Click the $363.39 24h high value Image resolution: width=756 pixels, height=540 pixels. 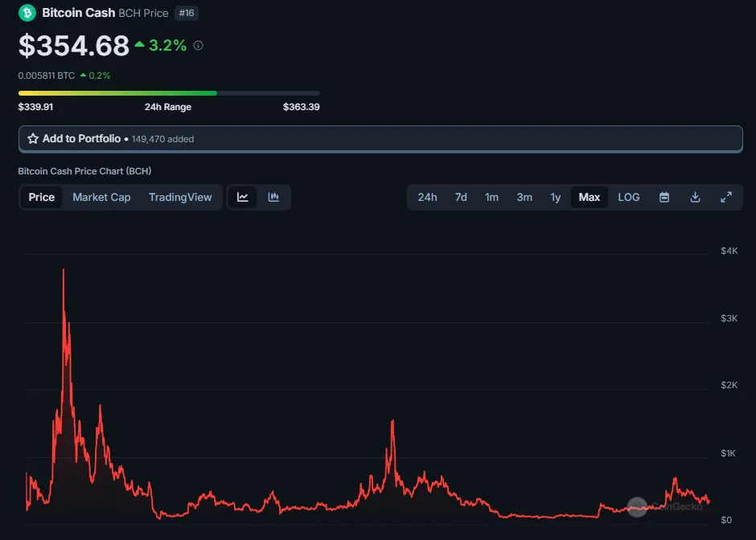(x=301, y=107)
